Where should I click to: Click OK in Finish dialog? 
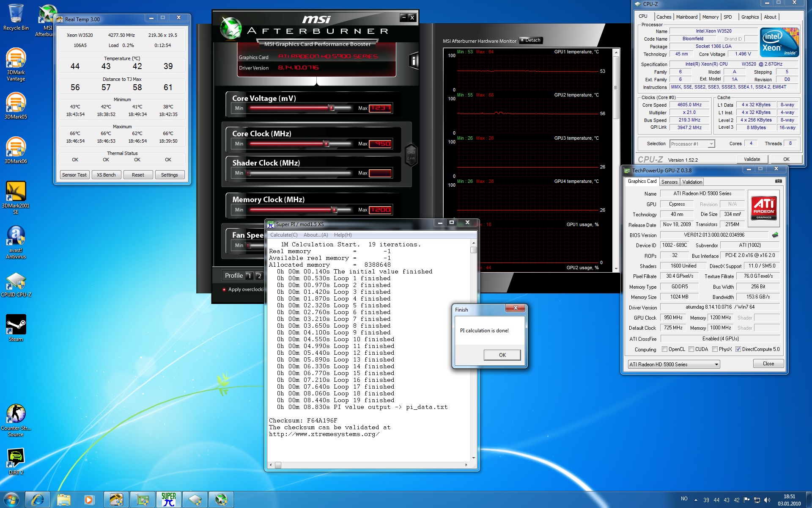[502, 355]
